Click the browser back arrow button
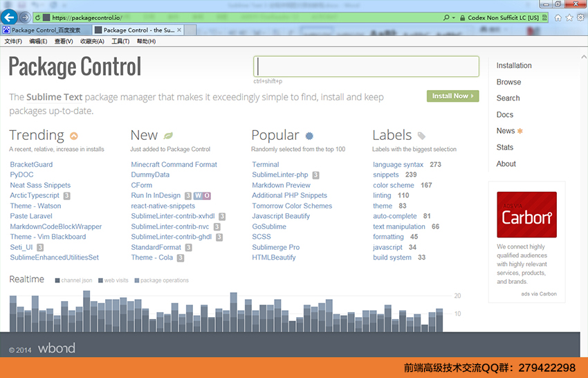The width and height of the screenshot is (588, 378). coord(10,17)
